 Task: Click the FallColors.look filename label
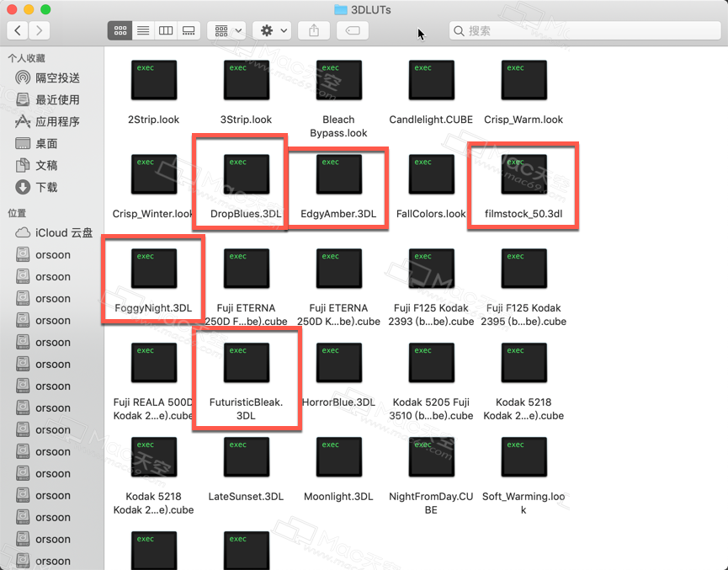point(431,214)
